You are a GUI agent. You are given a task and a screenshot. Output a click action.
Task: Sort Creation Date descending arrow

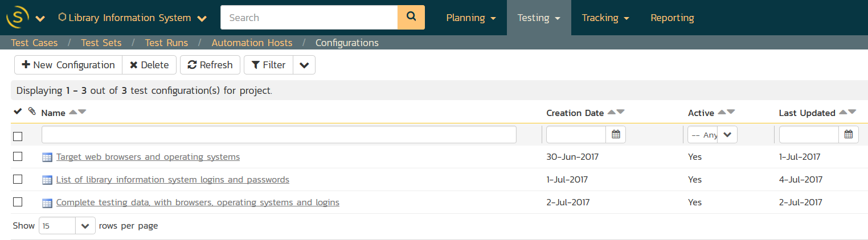click(620, 113)
